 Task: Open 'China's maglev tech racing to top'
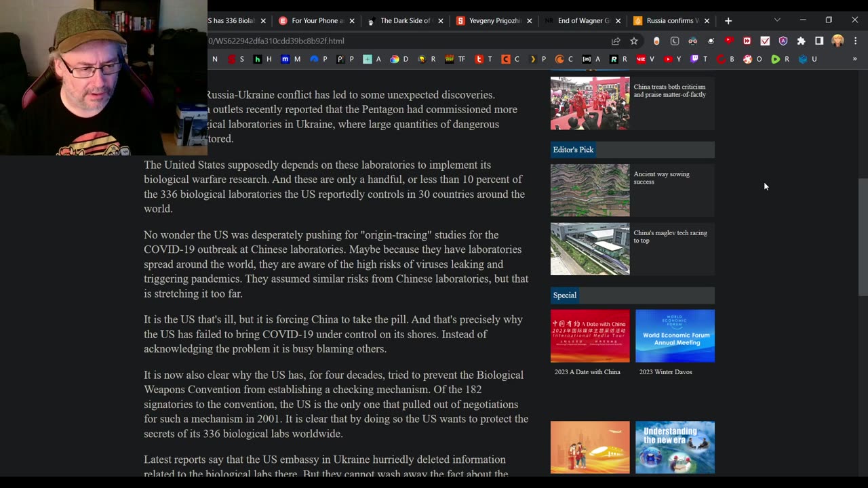coord(670,237)
